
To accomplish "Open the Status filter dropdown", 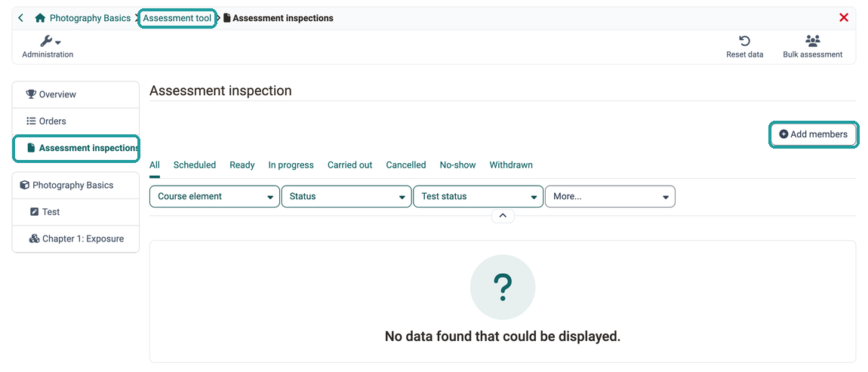I will coord(346,196).
